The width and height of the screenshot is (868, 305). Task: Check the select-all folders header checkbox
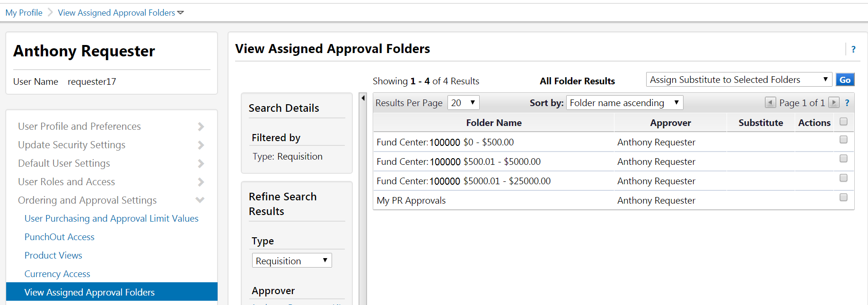[843, 122]
